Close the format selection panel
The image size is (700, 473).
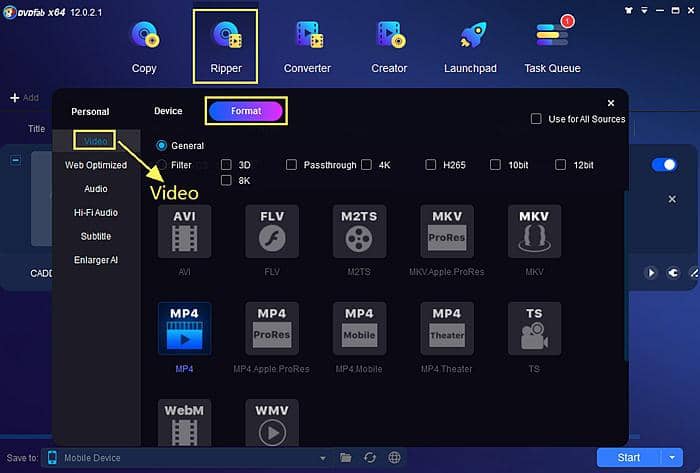coord(611,103)
